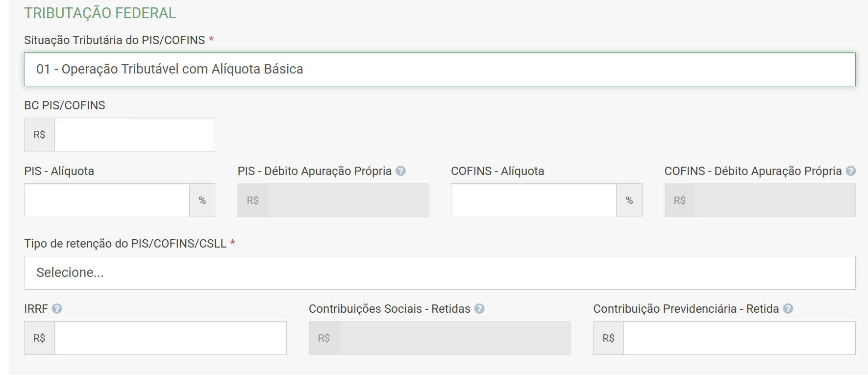Click the IRRF help question mark icon
868x375 pixels.
tap(57, 309)
